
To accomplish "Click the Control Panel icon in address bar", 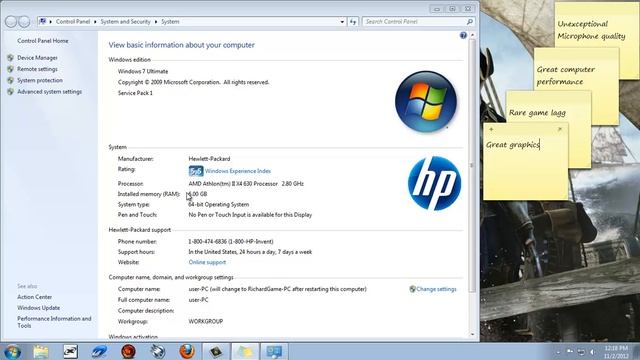I will [42, 22].
